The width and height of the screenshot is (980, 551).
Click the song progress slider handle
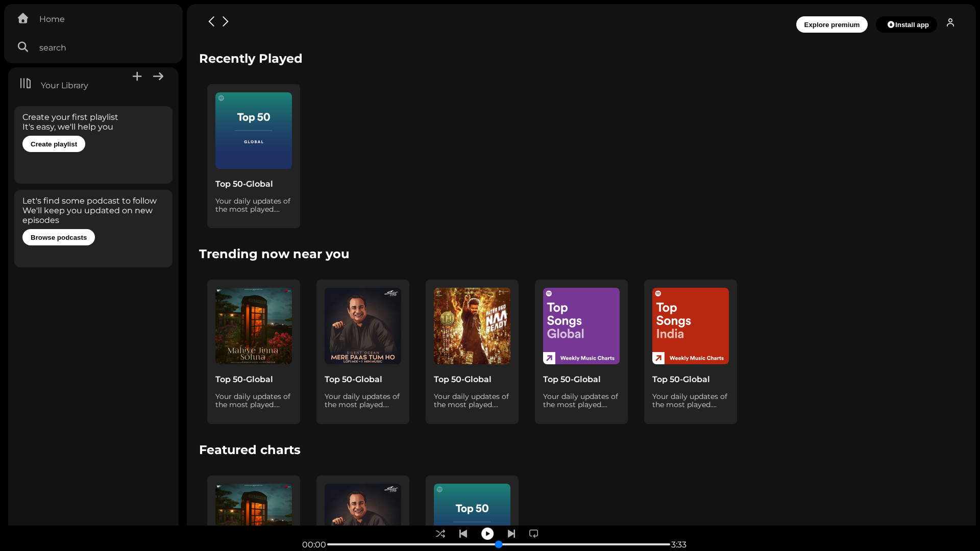coord(499,544)
